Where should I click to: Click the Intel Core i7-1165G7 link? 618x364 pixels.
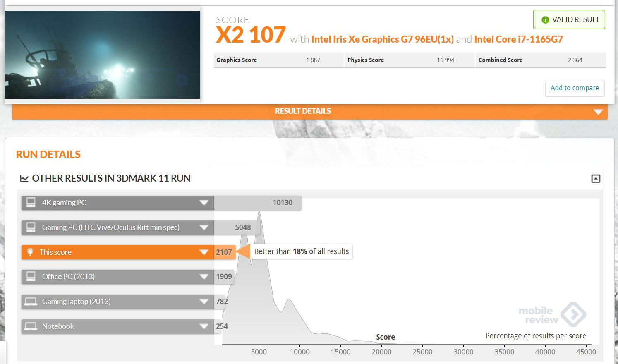click(518, 39)
